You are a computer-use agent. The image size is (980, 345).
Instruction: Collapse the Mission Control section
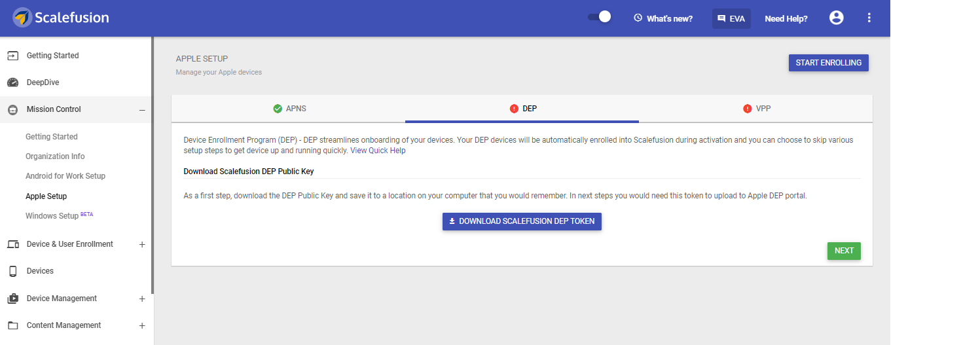[x=142, y=110]
